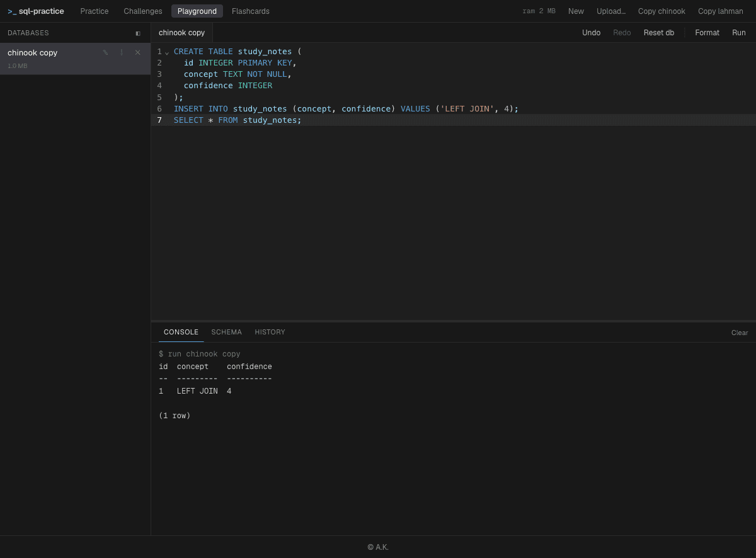756x558 pixels.
Task: Delete chinook copy with X icon
Action: (137, 52)
